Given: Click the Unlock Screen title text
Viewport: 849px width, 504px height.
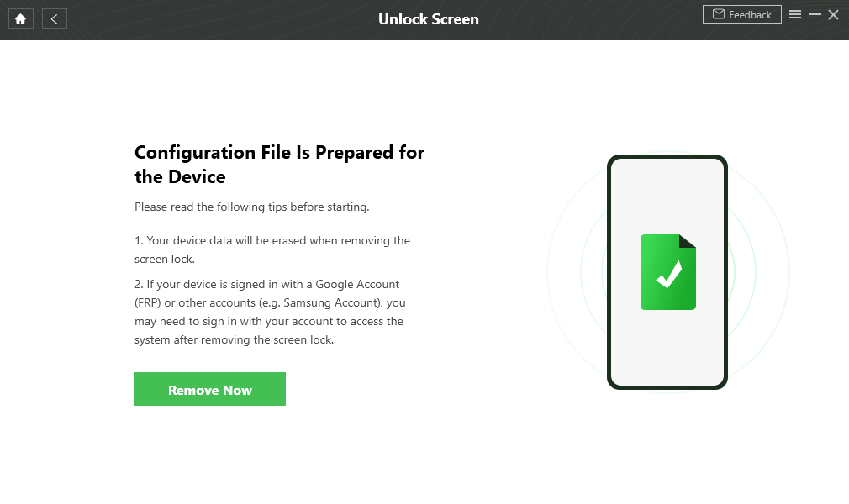Looking at the screenshot, I should pyautogui.click(x=429, y=19).
